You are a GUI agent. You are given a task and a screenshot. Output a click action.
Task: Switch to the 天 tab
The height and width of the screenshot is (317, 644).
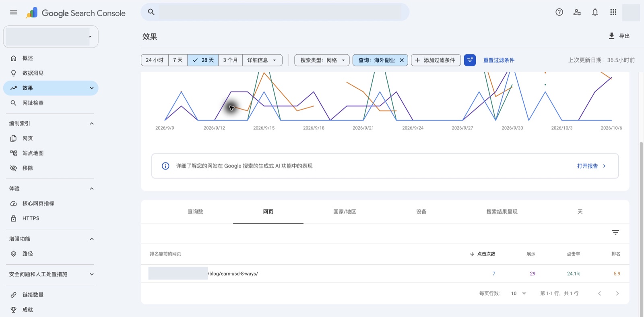[x=580, y=211]
